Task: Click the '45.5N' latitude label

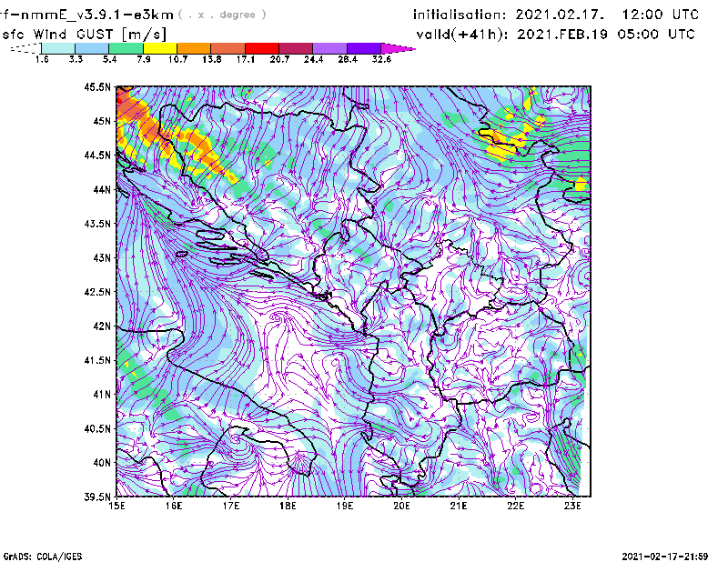Action: (x=97, y=86)
